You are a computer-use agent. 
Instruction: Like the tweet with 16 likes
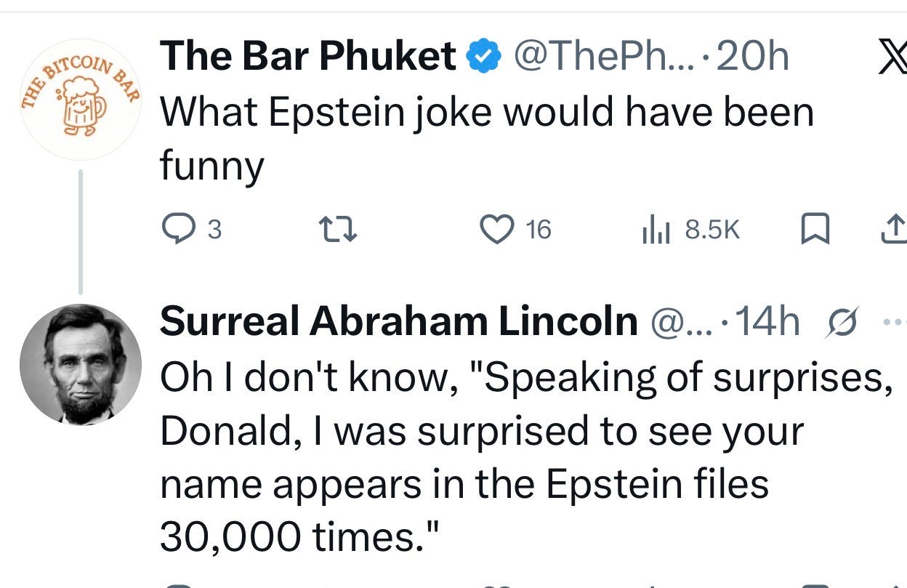click(x=497, y=230)
